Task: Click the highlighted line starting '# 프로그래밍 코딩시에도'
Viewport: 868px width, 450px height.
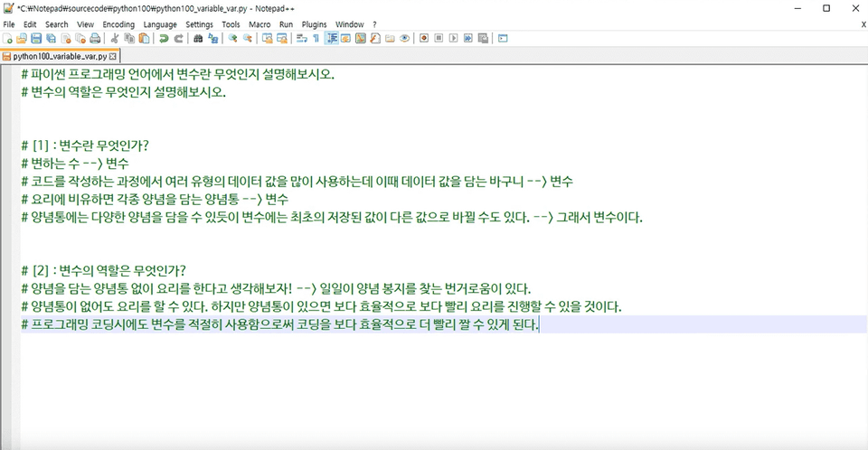Action: pos(443,324)
